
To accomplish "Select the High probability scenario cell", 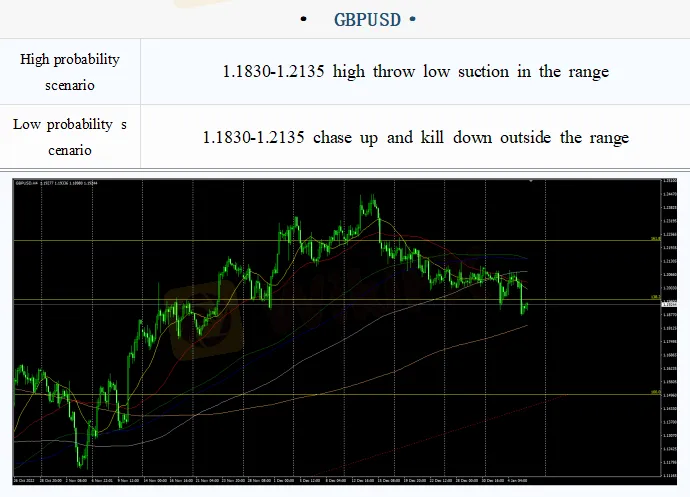I will coord(70,72).
